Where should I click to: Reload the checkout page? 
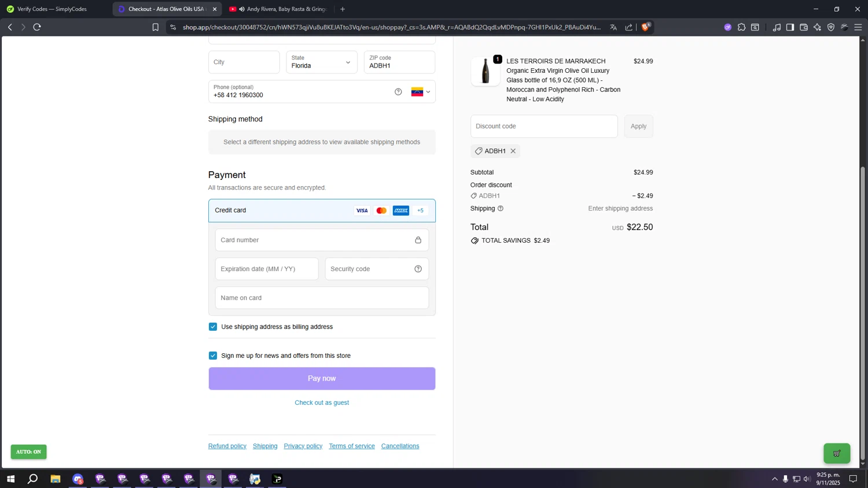click(x=37, y=27)
